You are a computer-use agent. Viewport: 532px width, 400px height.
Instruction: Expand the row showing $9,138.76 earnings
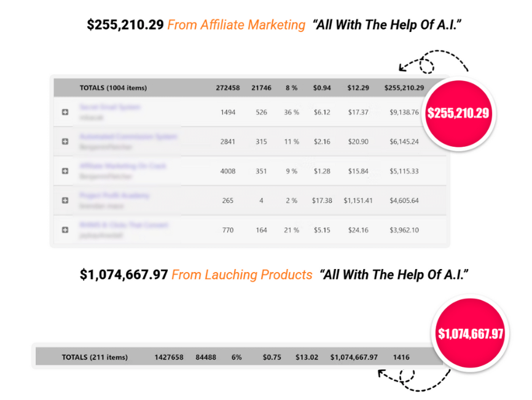tap(65, 112)
